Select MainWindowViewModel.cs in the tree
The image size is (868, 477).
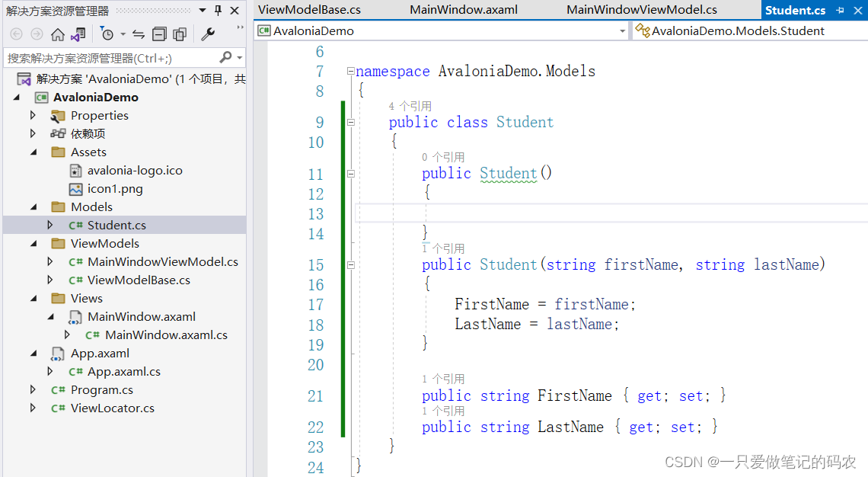click(x=163, y=262)
